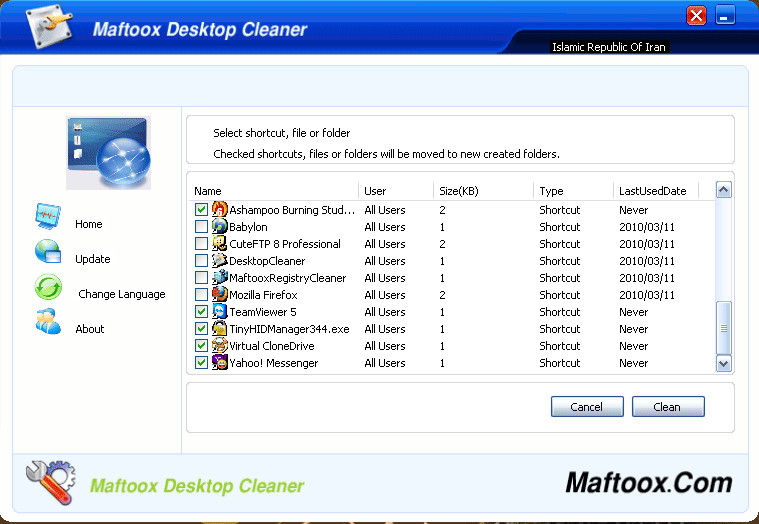The width and height of the screenshot is (759, 524).
Task: Click the Virtual CloneDrive icon
Action: point(219,345)
